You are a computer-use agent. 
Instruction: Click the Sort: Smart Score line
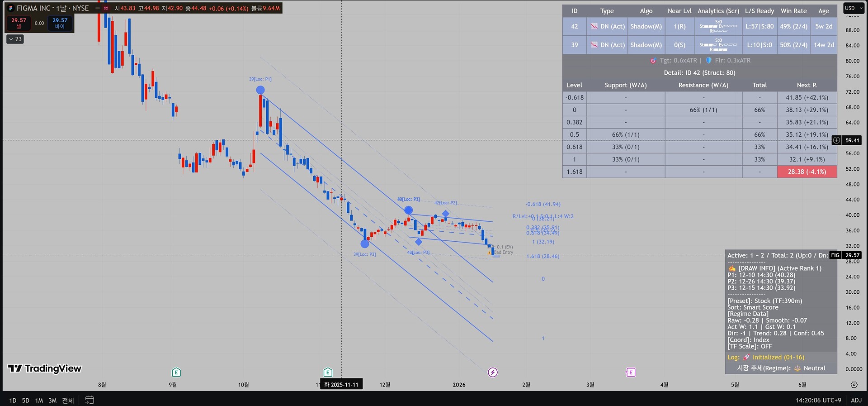(x=753, y=307)
